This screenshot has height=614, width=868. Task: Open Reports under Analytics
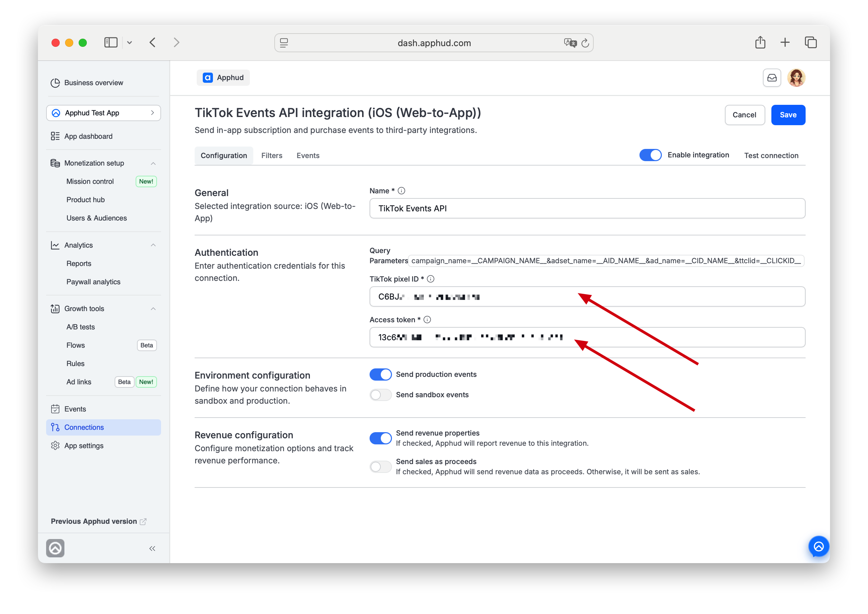(x=79, y=264)
